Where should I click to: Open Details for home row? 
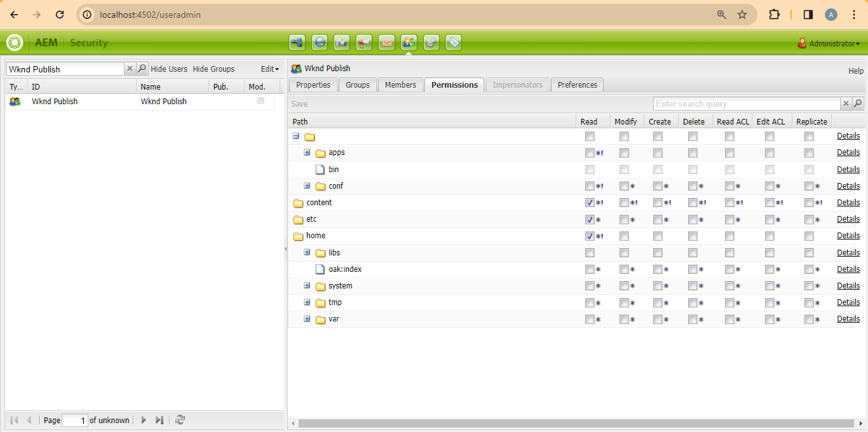[848, 236]
